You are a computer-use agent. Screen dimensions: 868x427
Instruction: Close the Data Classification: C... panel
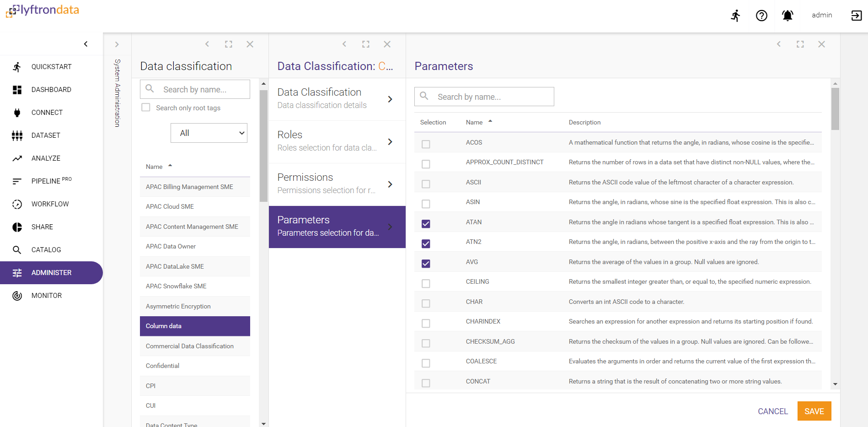pyautogui.click(x=387, y=44)
